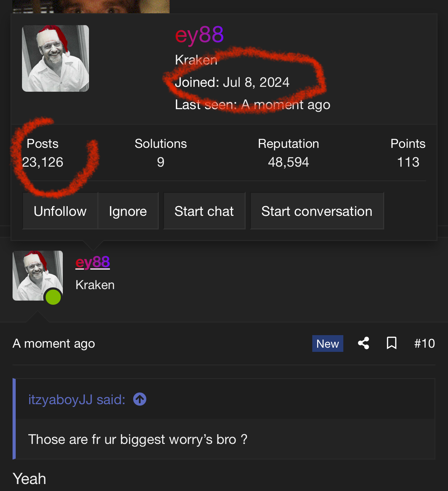Unfollow user ey88

coord(60,211)
